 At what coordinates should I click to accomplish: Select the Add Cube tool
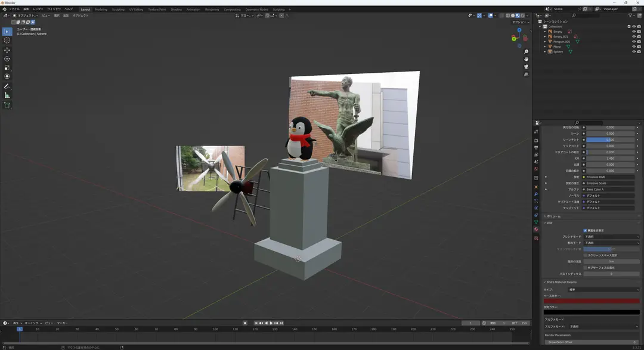pos(7,105)
